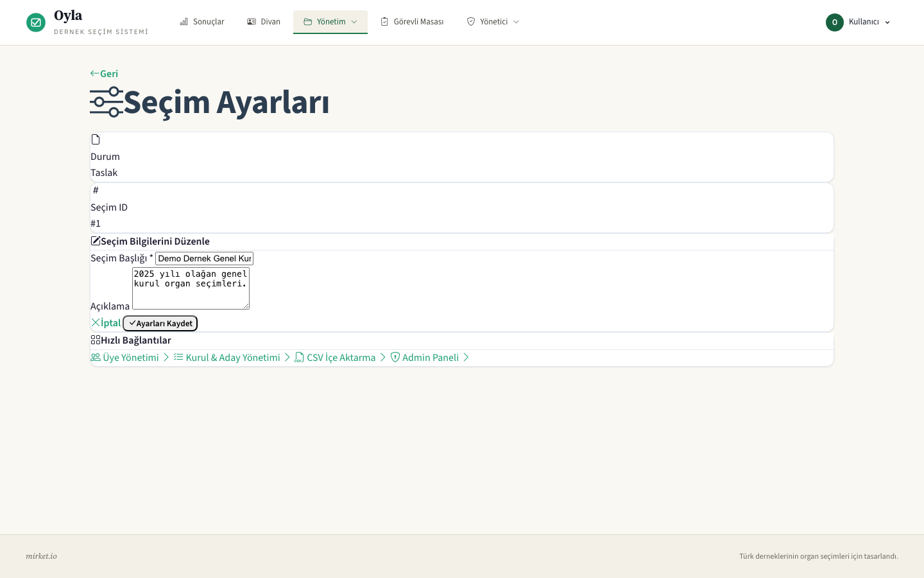Screen dimensions: 924x578
Task: Open the Admin Paneli quick link
Action: tap(431, 357)
